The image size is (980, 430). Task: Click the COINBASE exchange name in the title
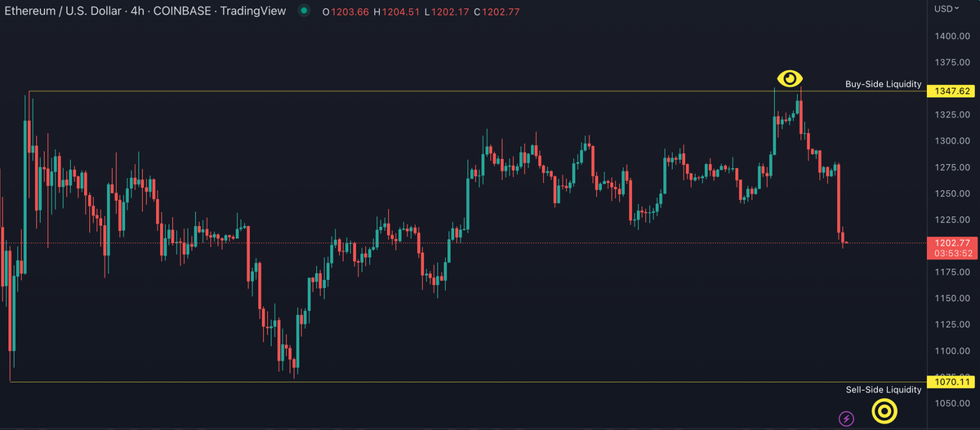coord(181,12)
